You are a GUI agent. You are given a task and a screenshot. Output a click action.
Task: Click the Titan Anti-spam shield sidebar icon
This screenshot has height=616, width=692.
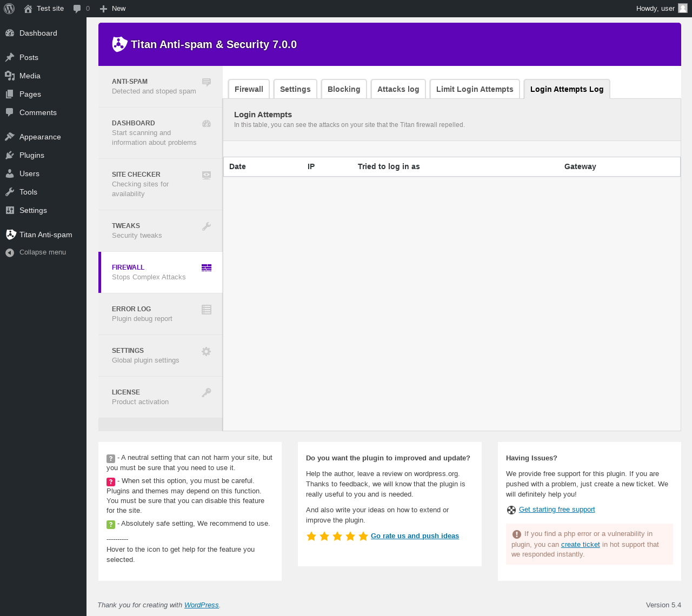pos(11,235)
